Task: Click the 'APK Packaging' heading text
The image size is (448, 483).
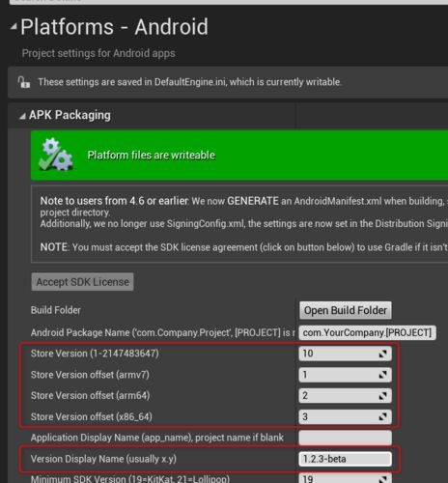Action: pos(70,115)
